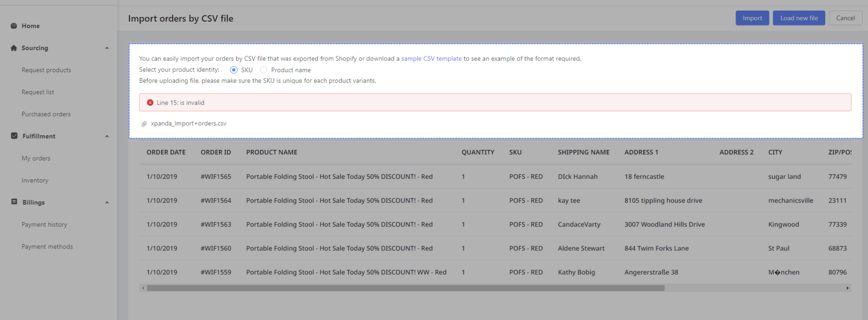Click the xpanda_Import+orders.csv file name

[189, 123]
